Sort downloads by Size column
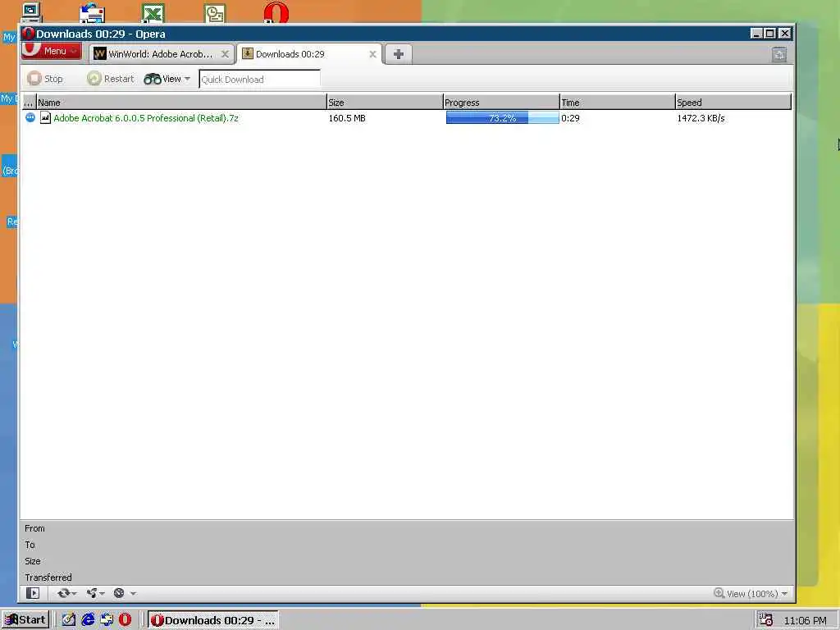This screenshot has height=630, width=840. (385, 103)
